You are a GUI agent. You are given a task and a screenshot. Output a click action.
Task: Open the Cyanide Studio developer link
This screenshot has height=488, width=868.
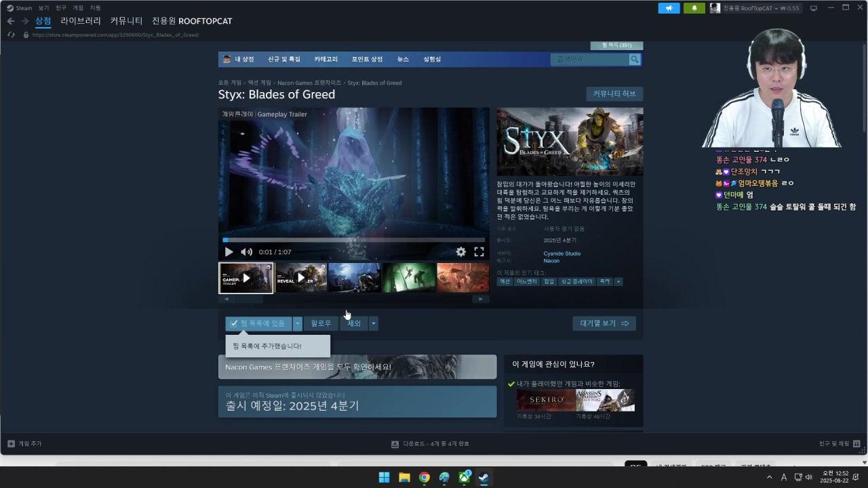[x=562, y=253]
